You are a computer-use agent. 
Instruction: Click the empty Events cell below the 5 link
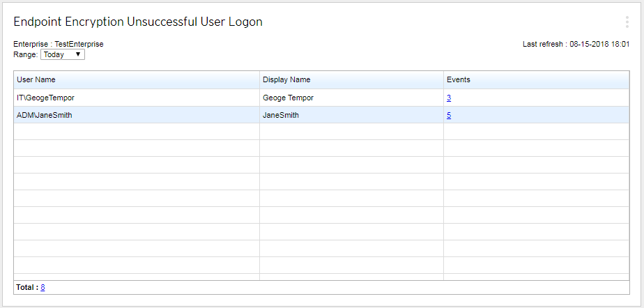[x=536, y=132]
